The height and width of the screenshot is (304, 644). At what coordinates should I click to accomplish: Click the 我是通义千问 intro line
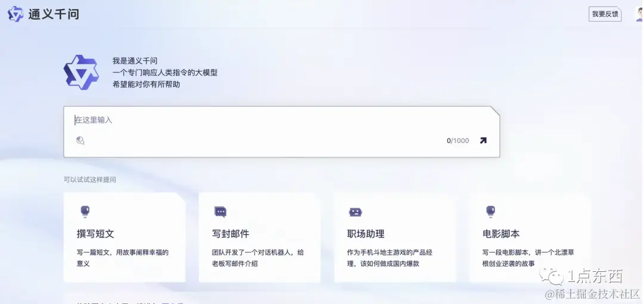[135, 61]
